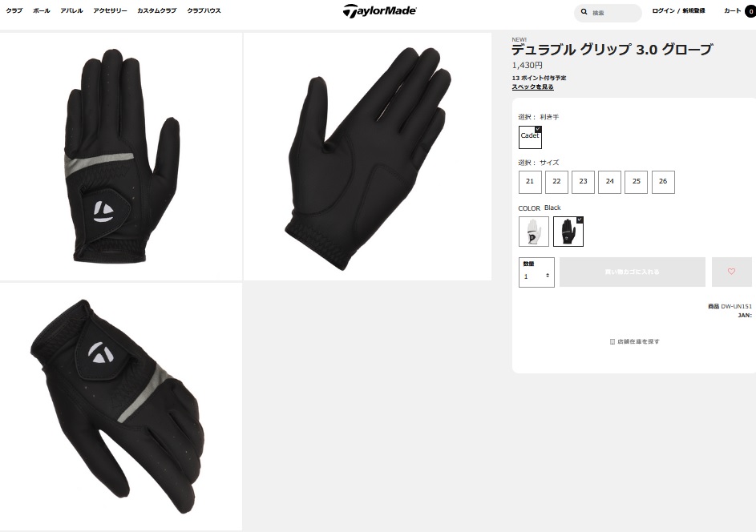Image resolution: width=756 pixels, height=532 pixels.
Task: Click the search magnifier icon
Action: tap(584, 12)
